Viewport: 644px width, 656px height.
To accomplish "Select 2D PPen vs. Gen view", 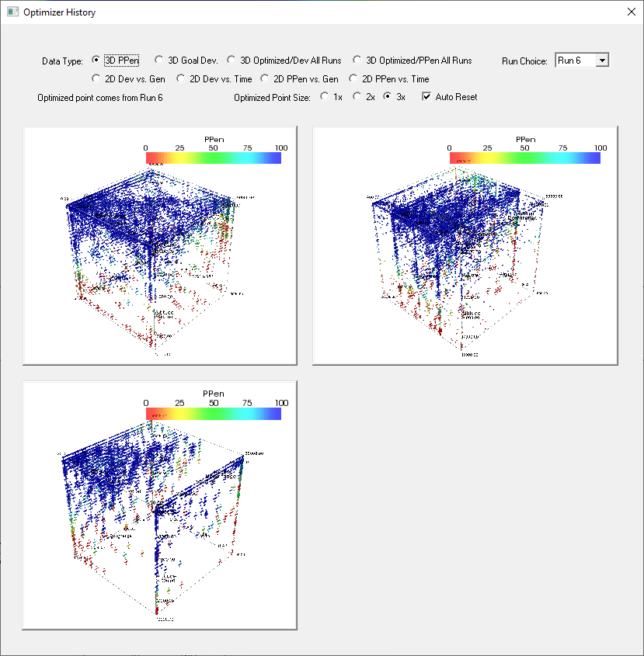I will (265, 78).
